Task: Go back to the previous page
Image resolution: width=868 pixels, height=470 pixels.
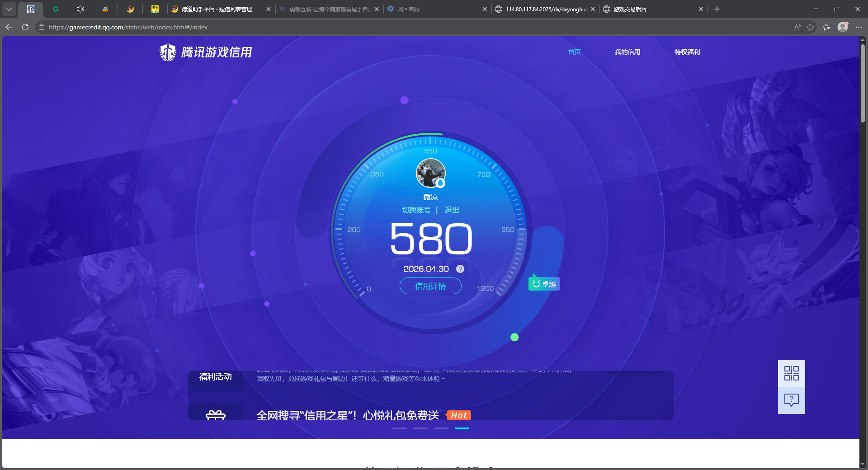Action: (9, 27)
